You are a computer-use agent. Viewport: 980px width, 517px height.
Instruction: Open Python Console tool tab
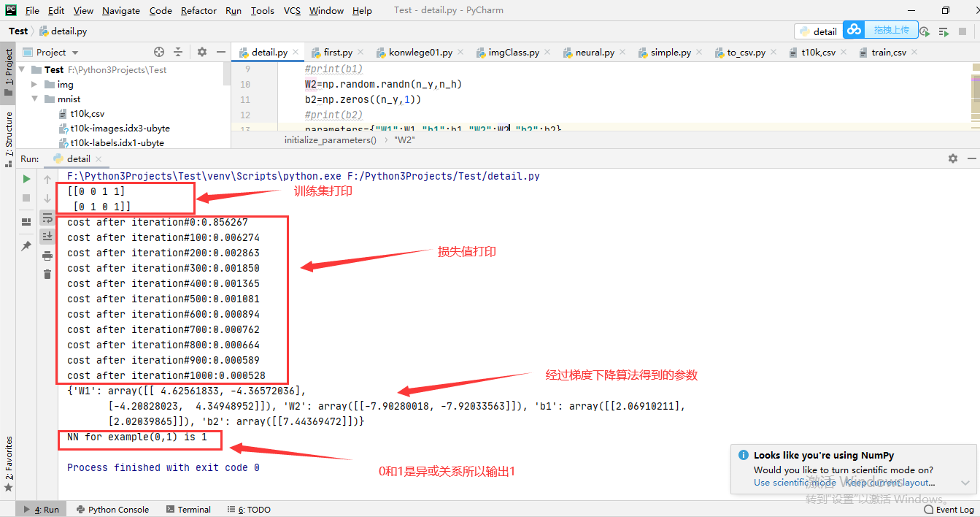tap(112, 509)
